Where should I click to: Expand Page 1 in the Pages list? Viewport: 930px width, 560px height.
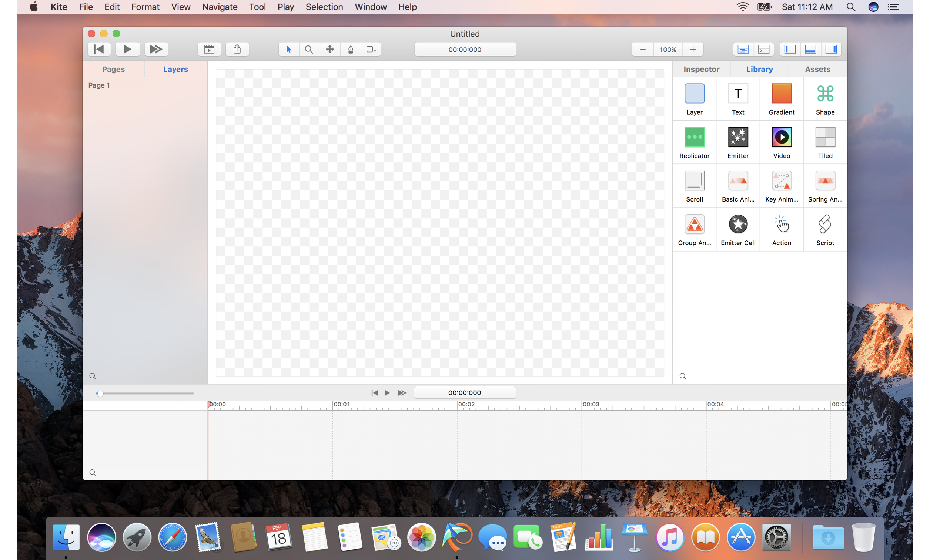(98, 85)
